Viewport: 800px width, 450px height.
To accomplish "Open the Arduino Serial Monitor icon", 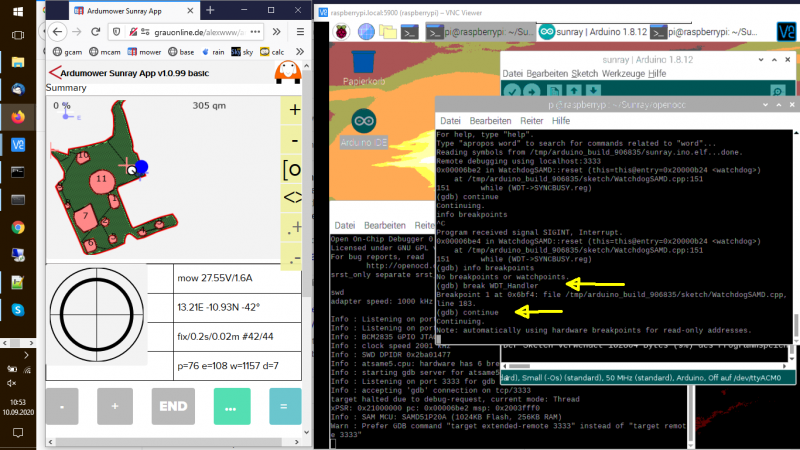I will point(778,92).
